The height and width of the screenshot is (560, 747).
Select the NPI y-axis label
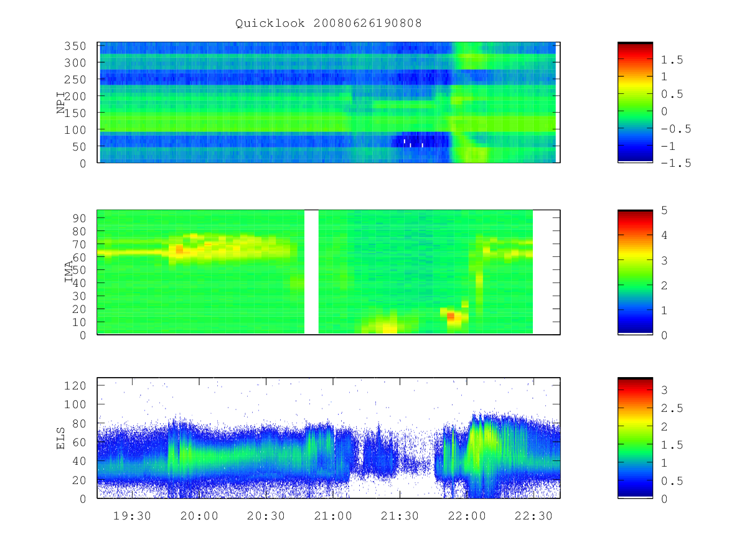61,103
